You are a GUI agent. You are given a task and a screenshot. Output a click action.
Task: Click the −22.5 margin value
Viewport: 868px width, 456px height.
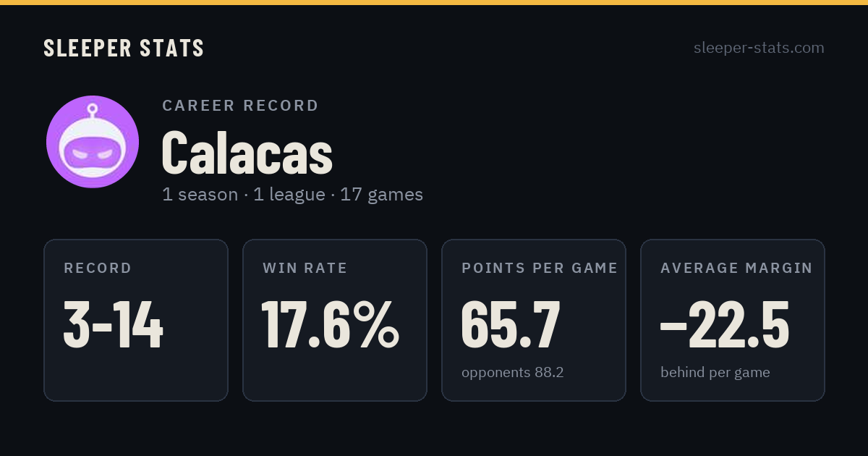coord(725,325)
